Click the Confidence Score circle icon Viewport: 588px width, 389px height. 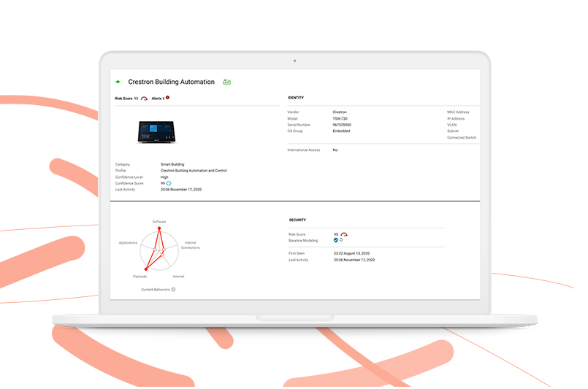169,183
